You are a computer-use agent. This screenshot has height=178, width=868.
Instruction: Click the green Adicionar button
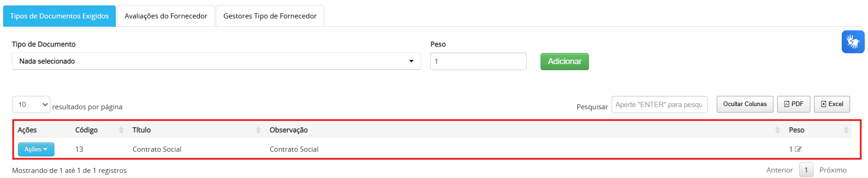tap(565, 61)
